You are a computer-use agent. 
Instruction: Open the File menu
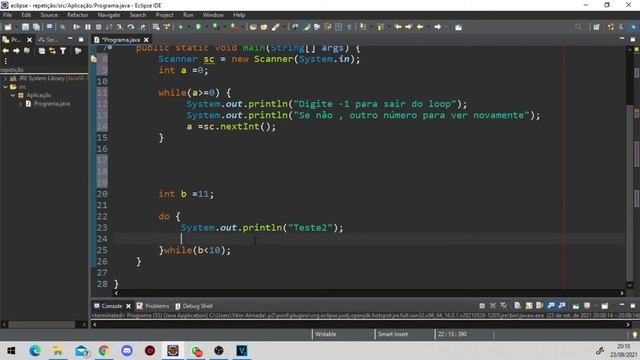coord(7,15)
